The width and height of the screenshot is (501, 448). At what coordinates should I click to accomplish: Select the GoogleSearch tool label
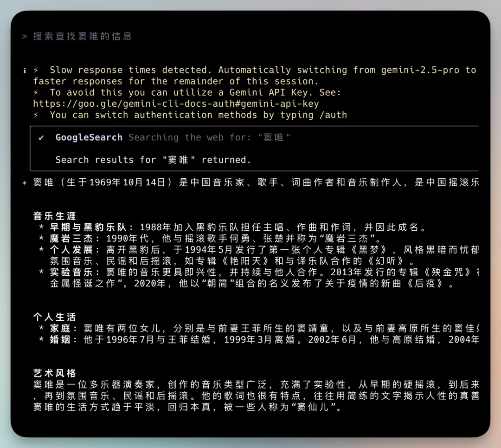88,137
